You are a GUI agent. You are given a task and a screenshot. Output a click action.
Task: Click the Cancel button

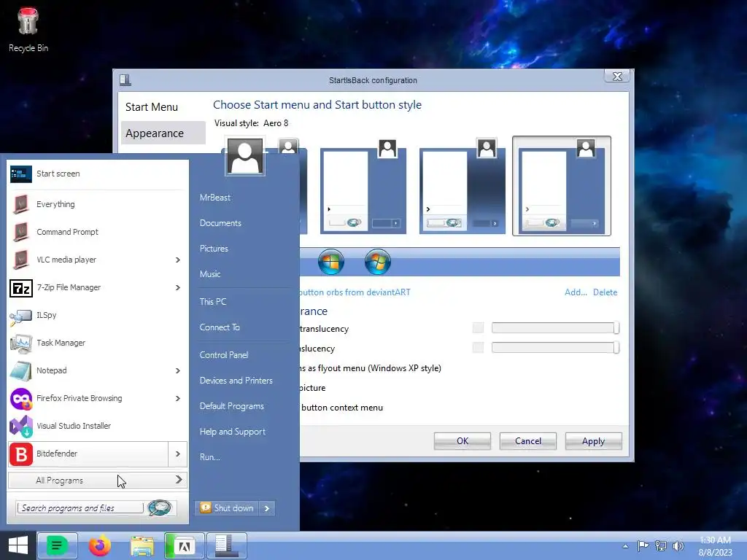(528, 441)
